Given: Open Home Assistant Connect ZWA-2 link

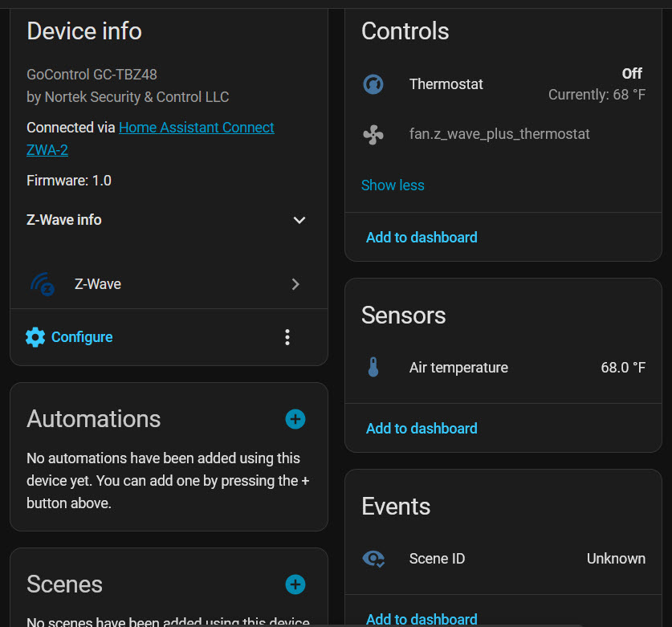Looking at the screenshot, I should 197,128.
